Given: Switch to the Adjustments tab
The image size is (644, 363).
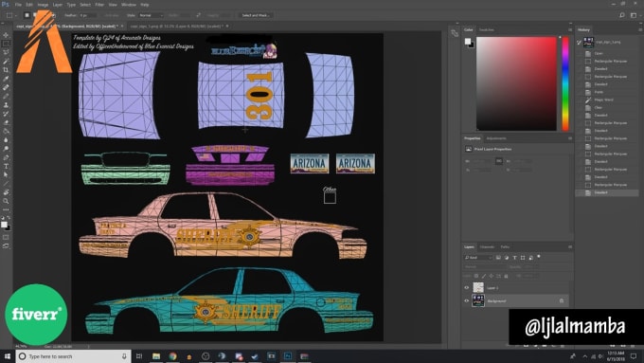Looking at the screenshot, I should coord(496,138).
